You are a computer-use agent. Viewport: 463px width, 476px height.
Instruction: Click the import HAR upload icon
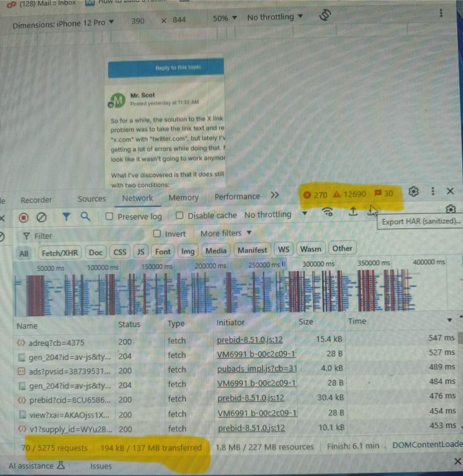pos(353,212)
